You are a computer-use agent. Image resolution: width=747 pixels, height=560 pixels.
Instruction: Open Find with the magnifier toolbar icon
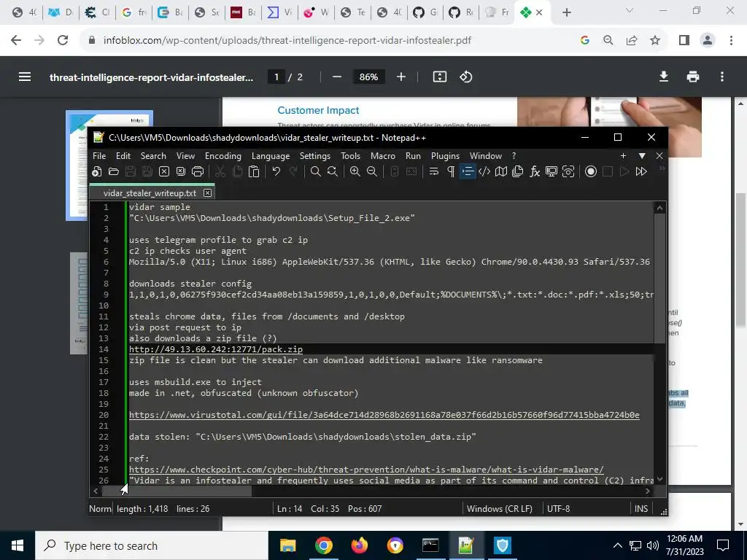tap(315, 171)
